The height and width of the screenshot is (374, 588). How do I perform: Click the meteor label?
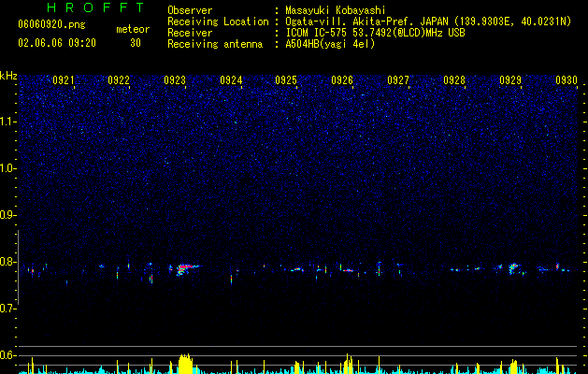(x=133, y=29)
